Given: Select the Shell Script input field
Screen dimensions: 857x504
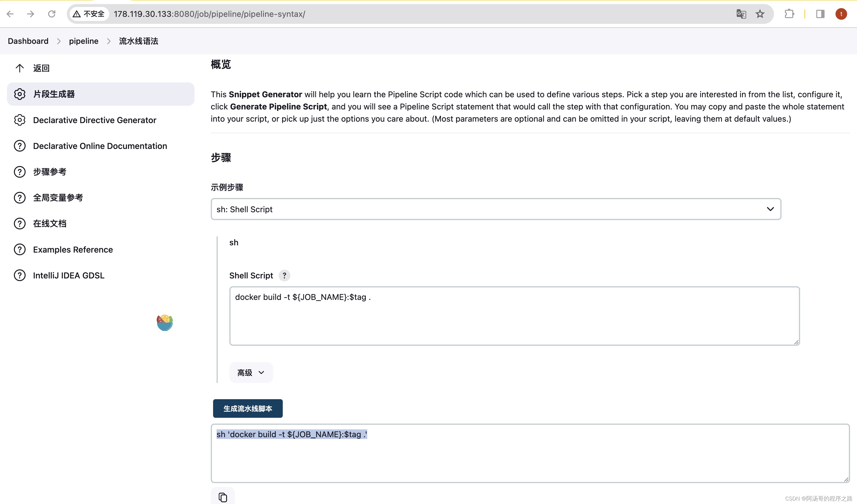Looking at the screenshot, I should (514, 315).
